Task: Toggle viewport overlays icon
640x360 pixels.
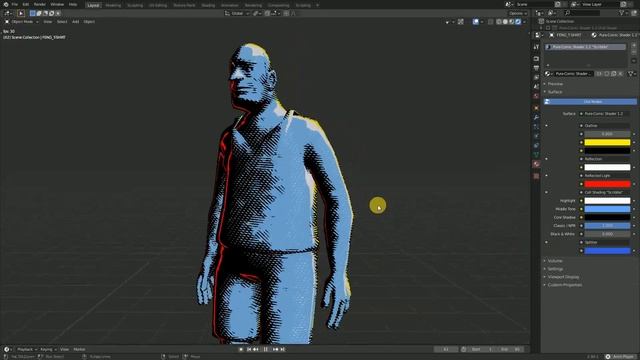Action: pos(476,22)
